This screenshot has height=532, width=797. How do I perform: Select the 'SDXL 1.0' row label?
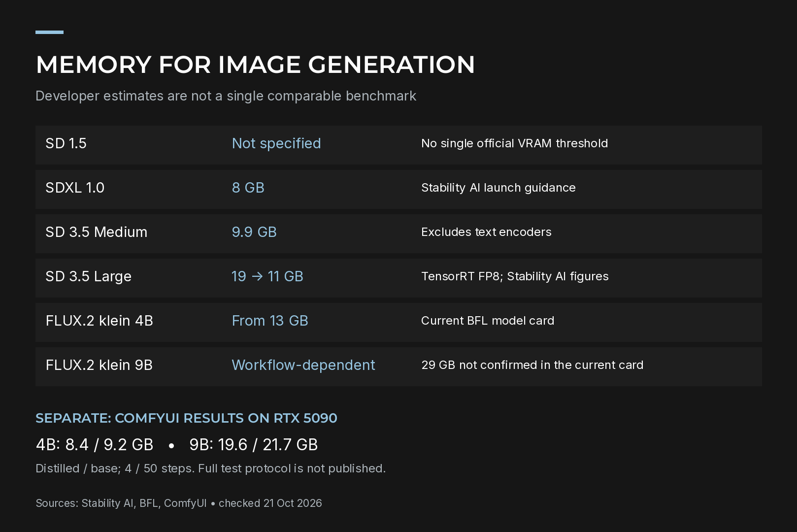coord(75,188)
